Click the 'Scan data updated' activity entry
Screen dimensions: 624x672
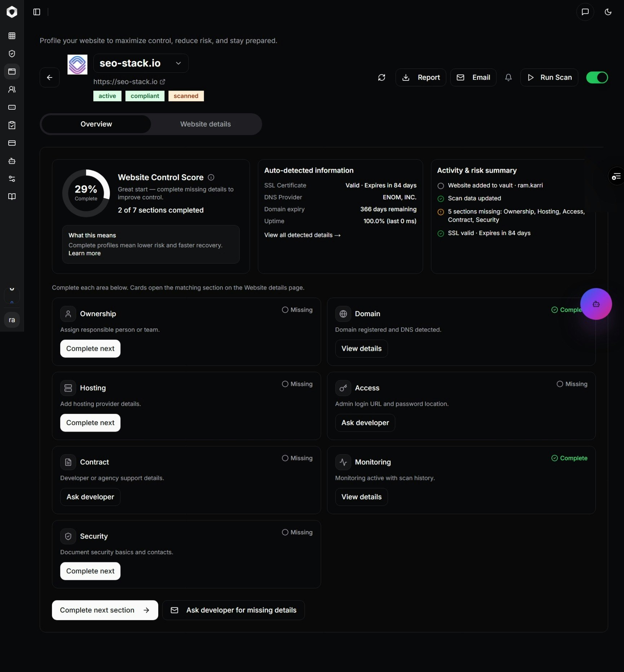[x=474, y=198]
